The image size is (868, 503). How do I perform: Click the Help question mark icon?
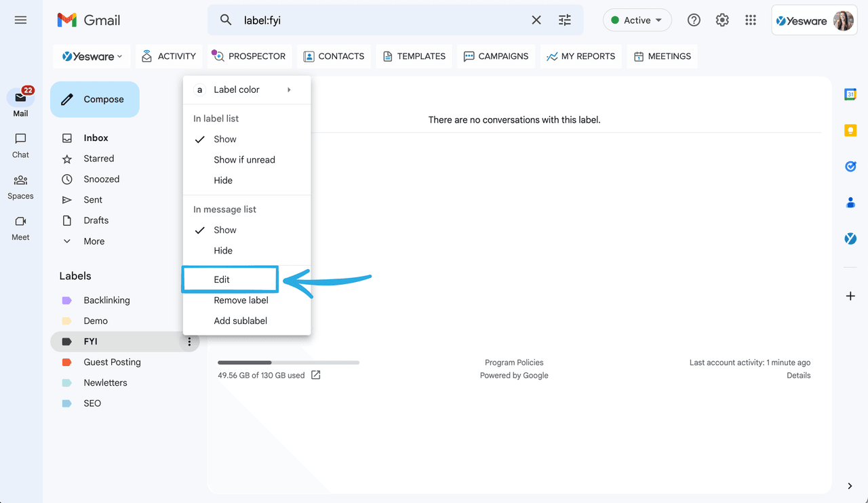click(x=694, y=20)
